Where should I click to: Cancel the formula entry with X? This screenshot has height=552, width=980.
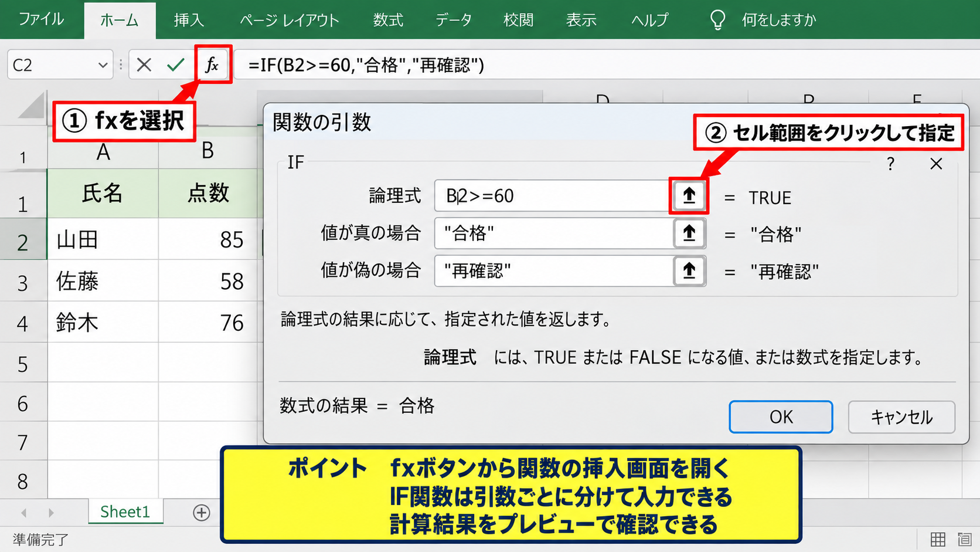(144, 65)
